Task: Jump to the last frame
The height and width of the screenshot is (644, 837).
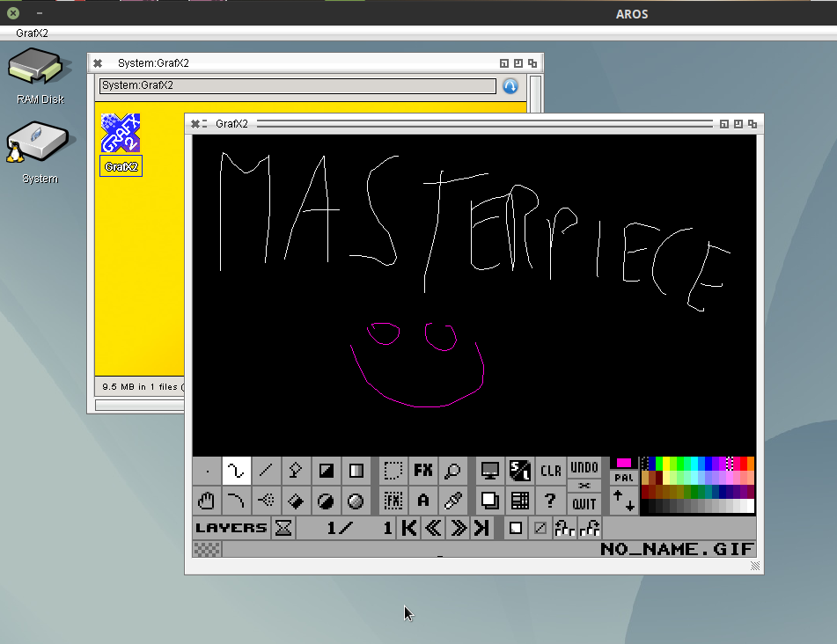Action: pos(481,528)
